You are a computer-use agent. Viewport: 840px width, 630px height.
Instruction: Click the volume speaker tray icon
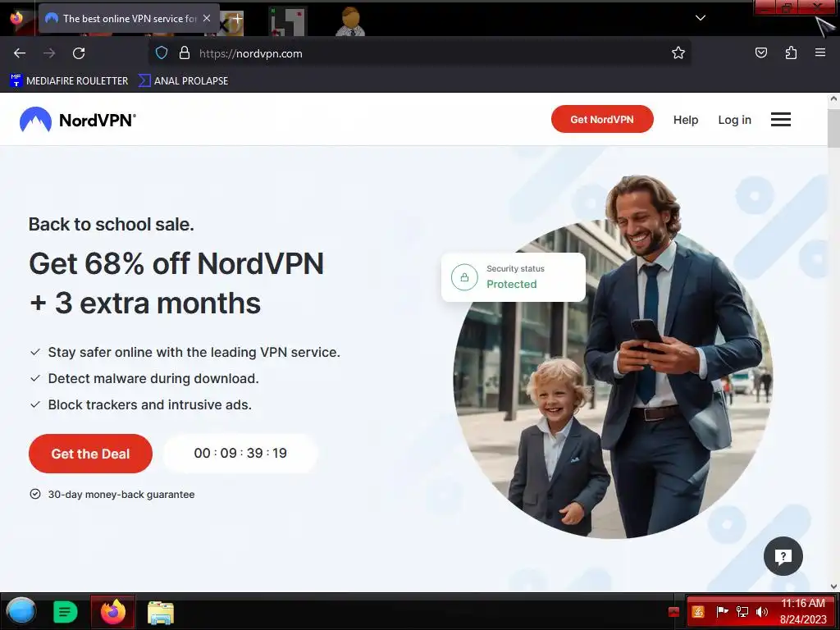click(x=761, y=612)
